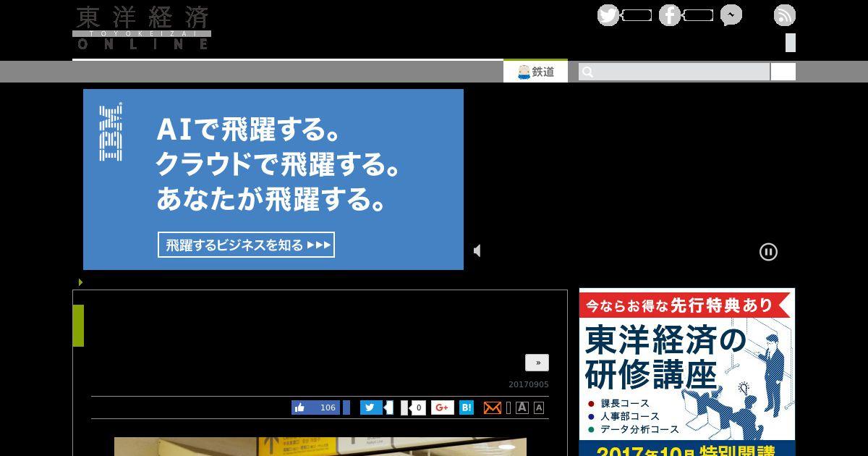Click the orange mail envelope icon
868x456 pixels.
(492, 408)
